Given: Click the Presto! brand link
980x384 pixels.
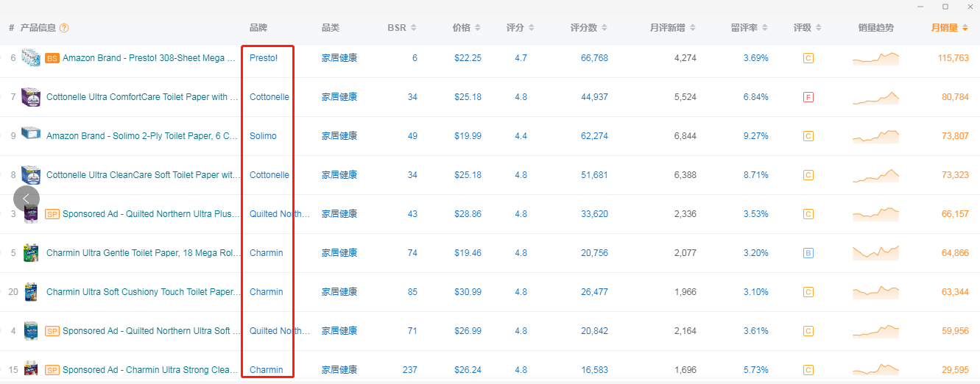Looking at the screenshot, I should pos(264,58).
